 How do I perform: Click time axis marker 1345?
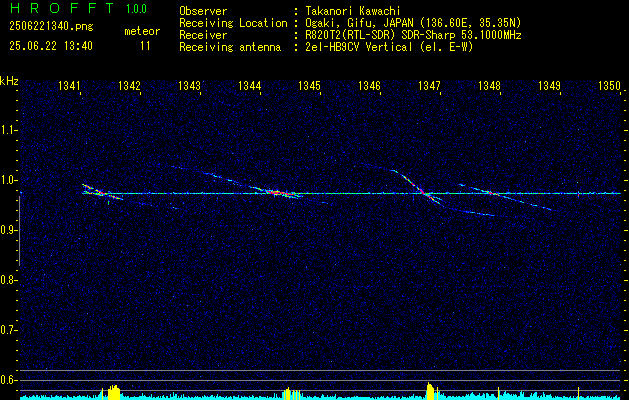309,85
